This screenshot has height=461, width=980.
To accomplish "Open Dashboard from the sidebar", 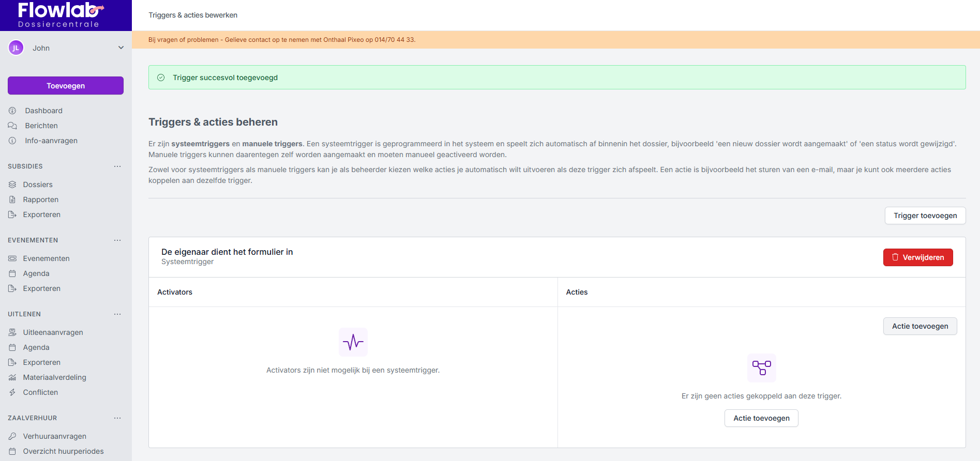I will click(x=43, y=111).
